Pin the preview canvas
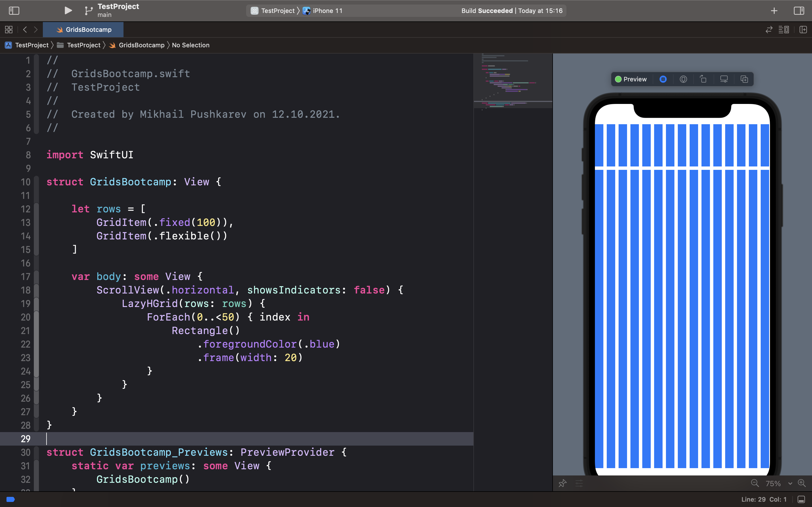The image size is (812, 507). click(562, 483)
